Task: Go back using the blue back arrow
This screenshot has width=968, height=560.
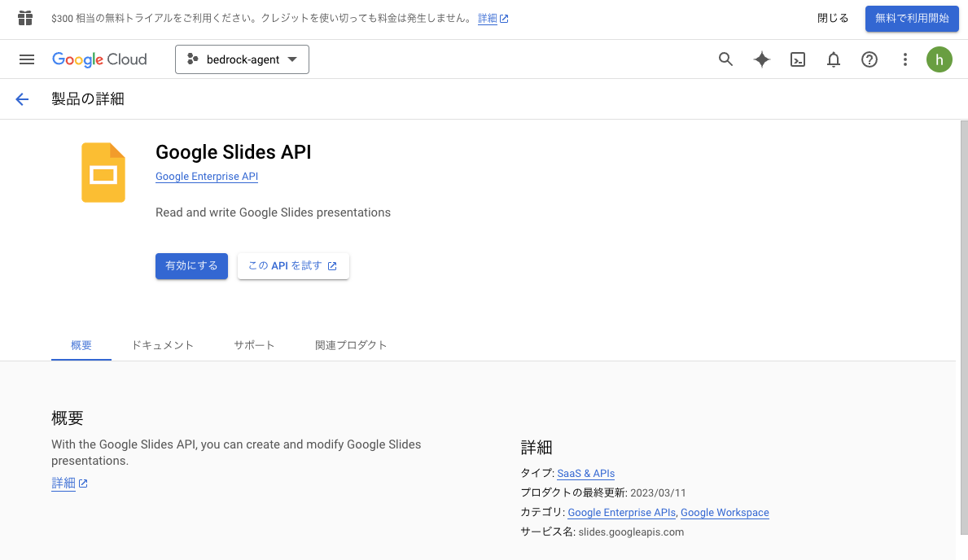Action: coord(22,98)
